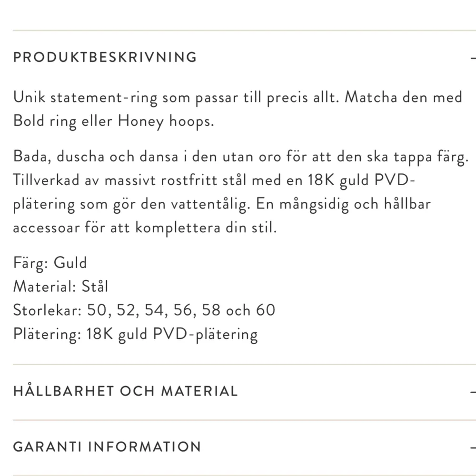Click the dash icon beside GARANTI INFORMATION

coord(473,446)
